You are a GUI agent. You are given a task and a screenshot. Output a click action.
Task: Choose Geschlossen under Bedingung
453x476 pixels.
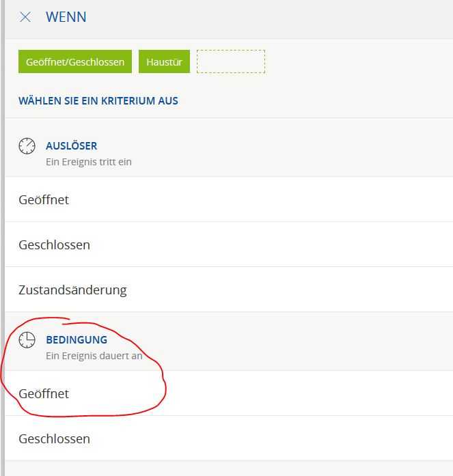[54, 438]
